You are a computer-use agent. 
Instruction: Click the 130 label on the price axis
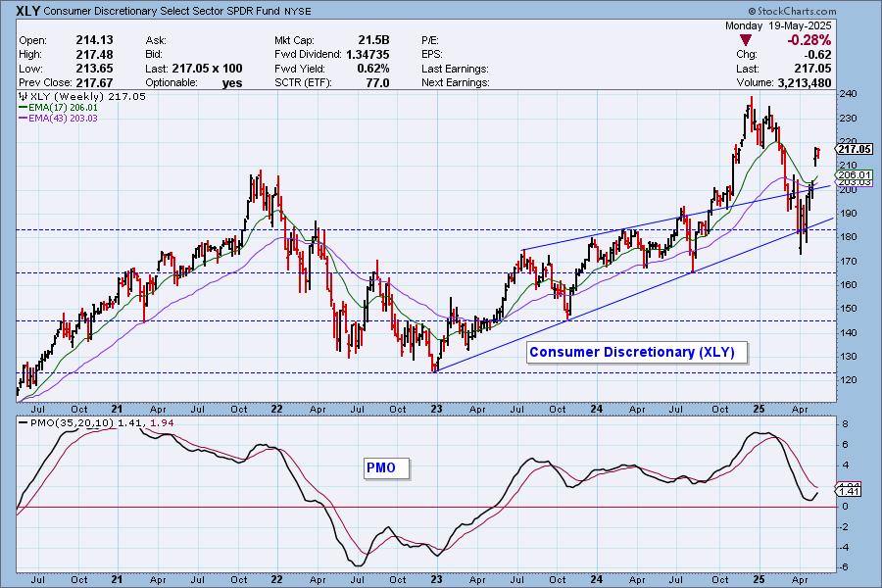pos(849,356)
